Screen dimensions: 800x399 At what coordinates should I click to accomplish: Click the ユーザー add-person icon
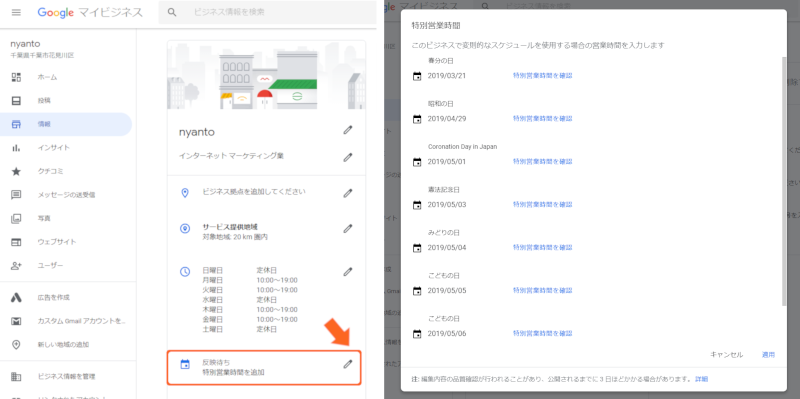pos(16,265)
